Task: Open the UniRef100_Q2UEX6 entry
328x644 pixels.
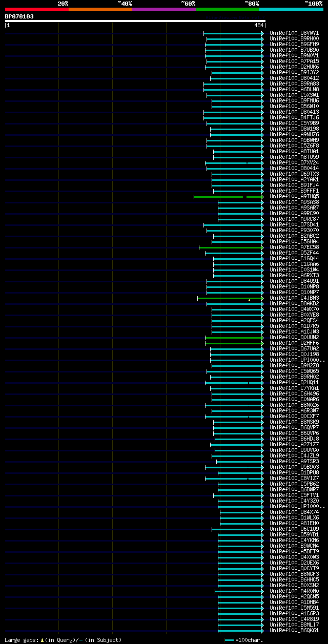Action: 294,563
